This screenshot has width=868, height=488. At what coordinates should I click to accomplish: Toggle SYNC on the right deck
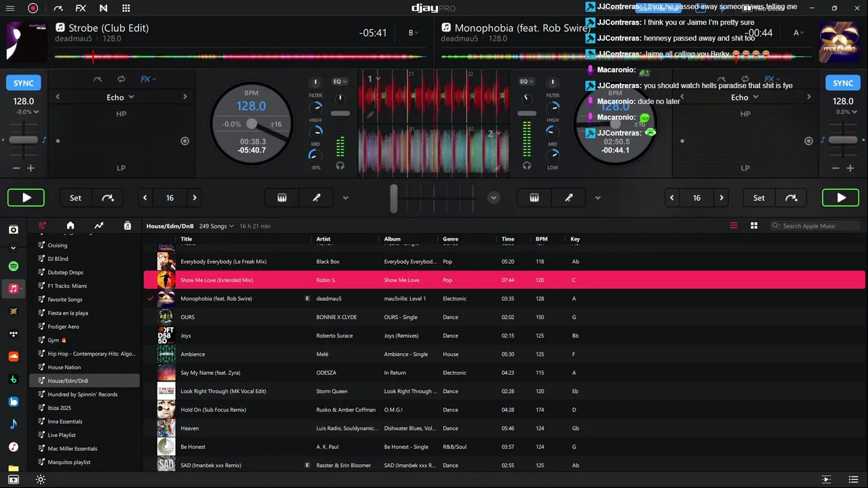(x=843, y=83)
